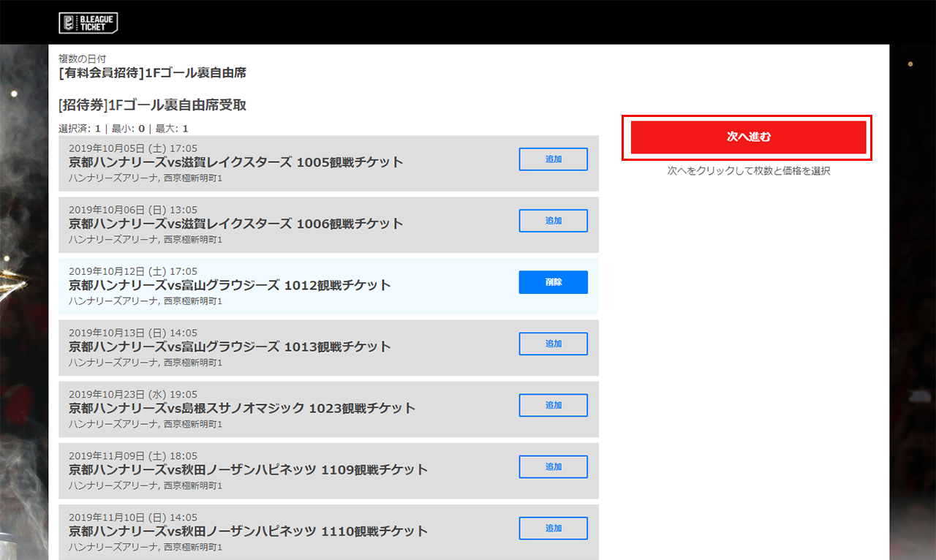Click date 2019年10月23日 (水) 19:05
The image size is (936, 560).
133,394
